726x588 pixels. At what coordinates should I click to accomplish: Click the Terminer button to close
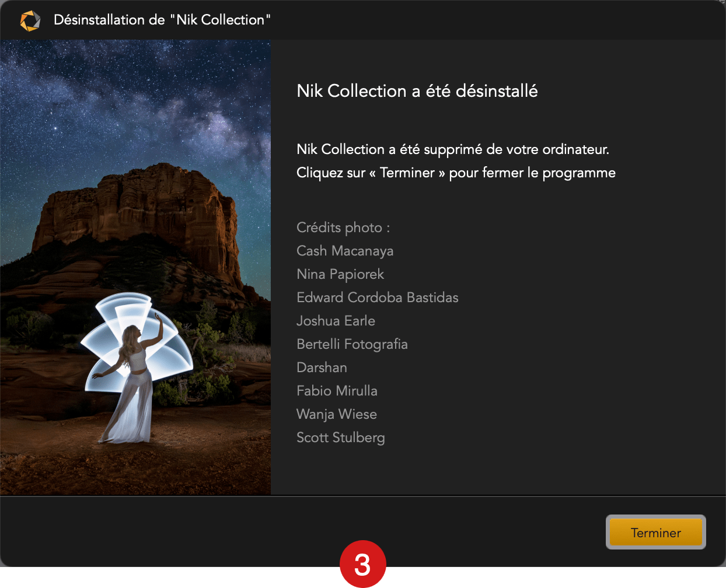pyautogui.click(x=656, y=532)
